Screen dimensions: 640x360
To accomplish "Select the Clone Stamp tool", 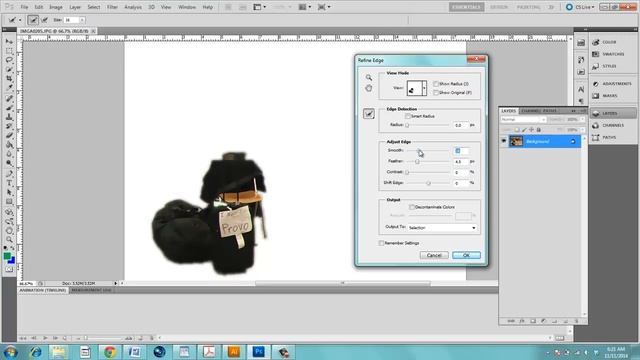I will (x=9, y=117).
